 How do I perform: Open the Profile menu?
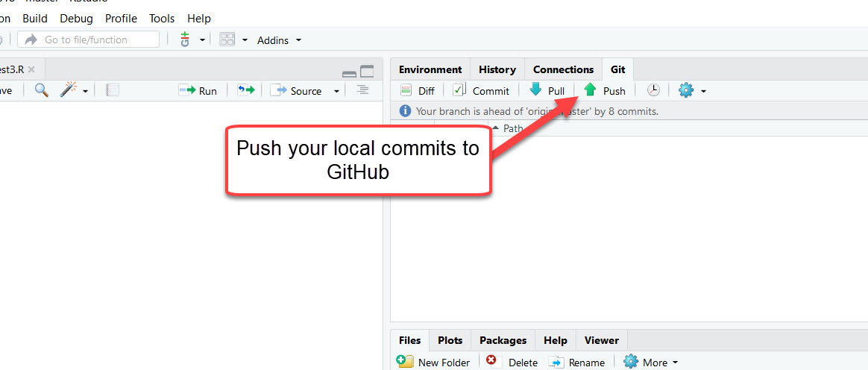(122, 19)
